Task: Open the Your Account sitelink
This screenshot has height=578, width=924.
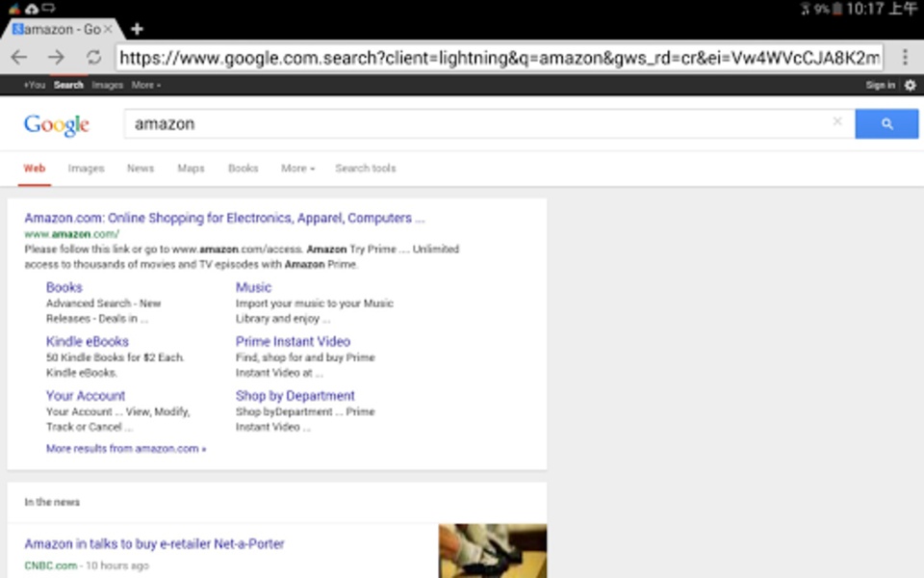Action: click(86, 396)
